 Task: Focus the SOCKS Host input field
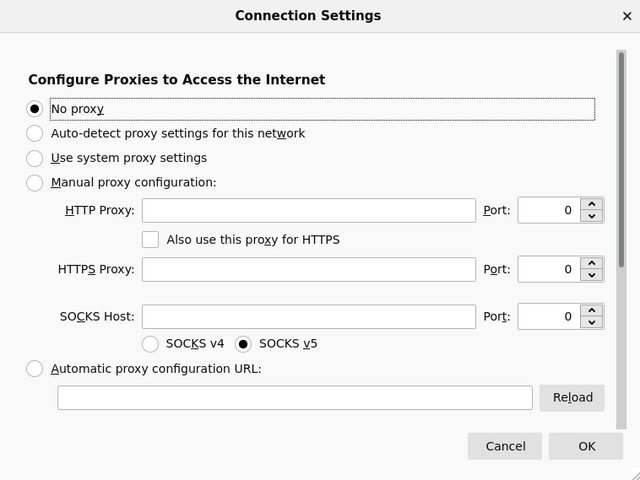pos(309,317)
